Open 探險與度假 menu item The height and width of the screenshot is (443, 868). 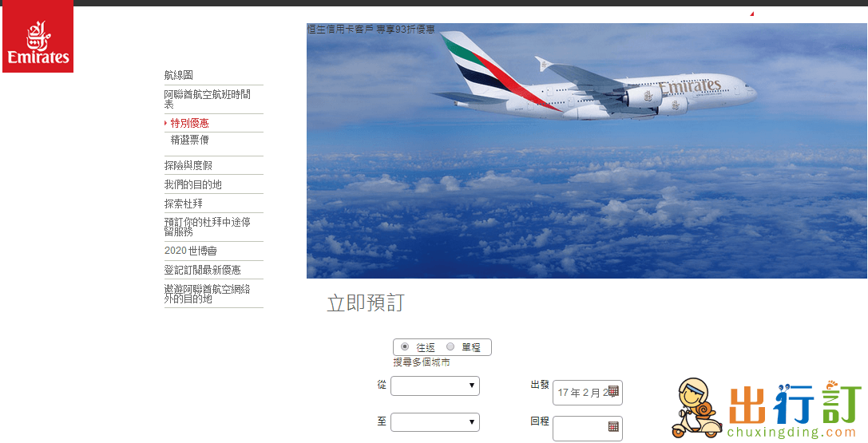tap(188, 165)
